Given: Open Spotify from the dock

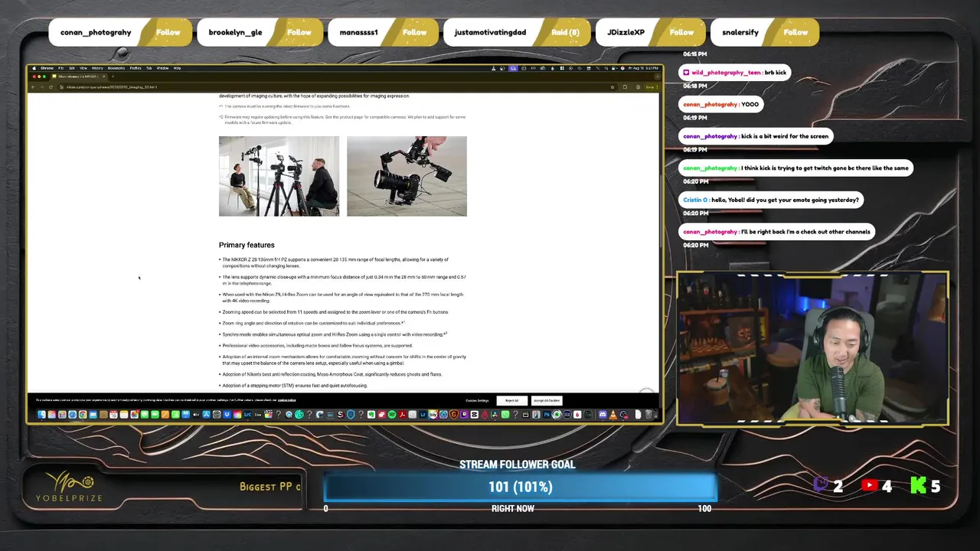Looking at the screenshot, I should tap(392, 415).
